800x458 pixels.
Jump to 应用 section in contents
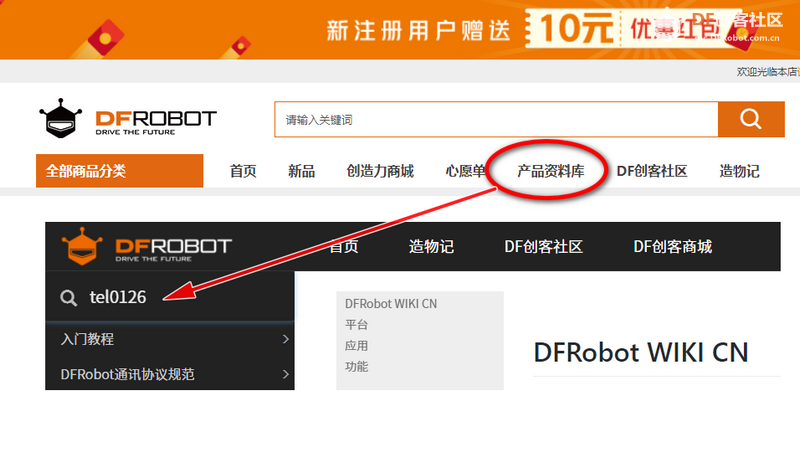click(x=356, y=346)
